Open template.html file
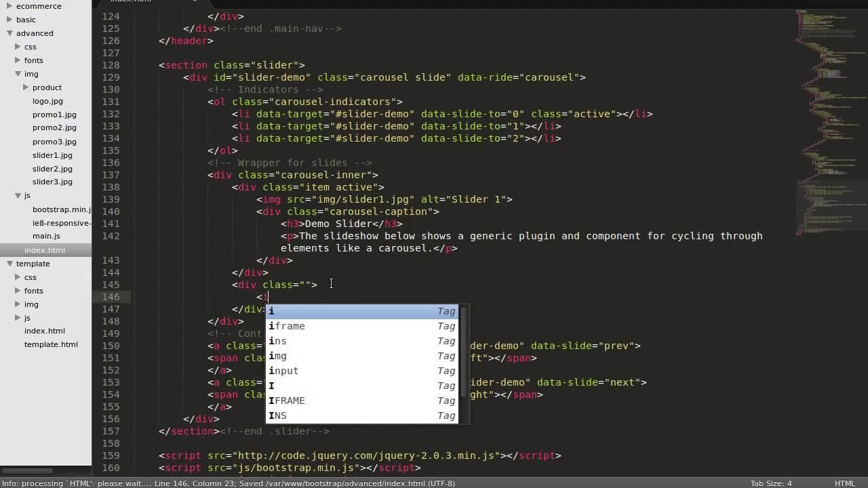The image size is (868, 488). coord(51,344)
